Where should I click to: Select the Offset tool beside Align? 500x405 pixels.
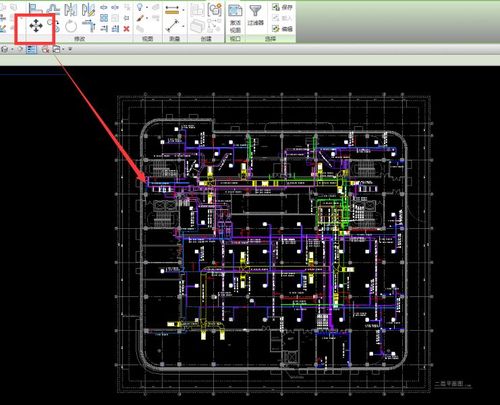point(53,9)
